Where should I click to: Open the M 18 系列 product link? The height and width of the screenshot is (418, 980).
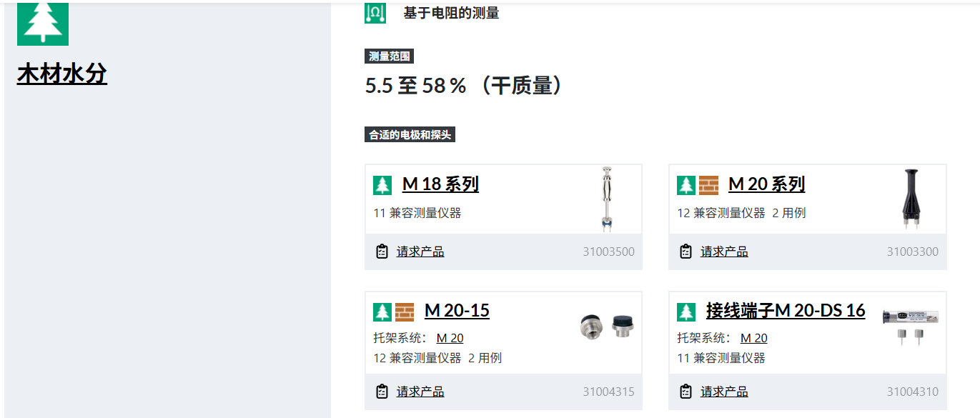pos(440,184)
